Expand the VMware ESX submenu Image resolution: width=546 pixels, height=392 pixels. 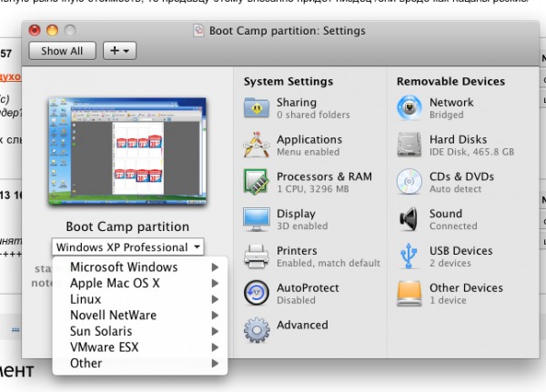[x=140, y=347]
